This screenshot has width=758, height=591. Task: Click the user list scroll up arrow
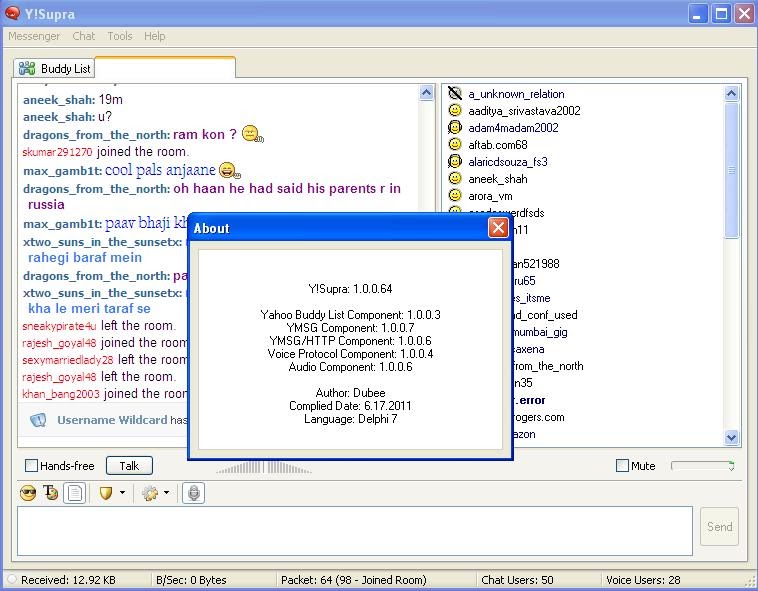pyautogui.click(x=731, y=93)
